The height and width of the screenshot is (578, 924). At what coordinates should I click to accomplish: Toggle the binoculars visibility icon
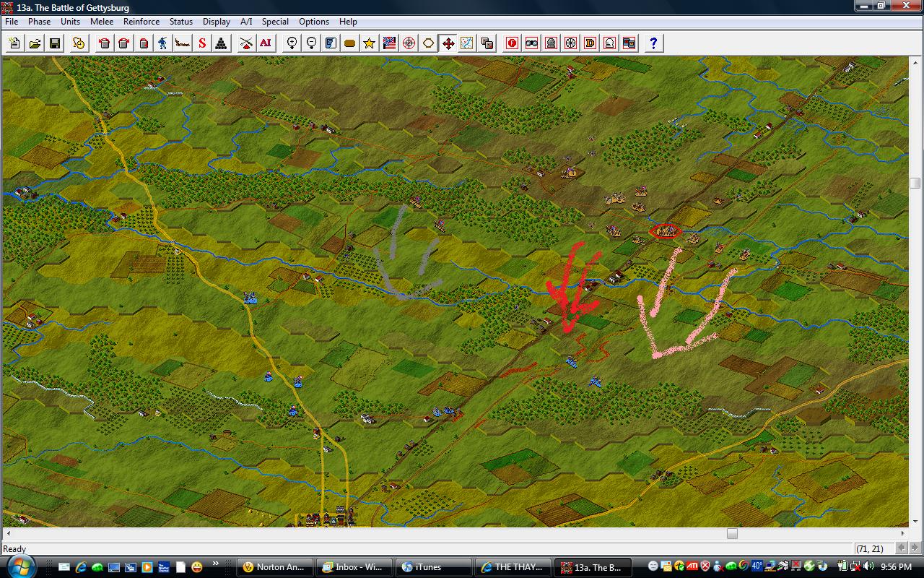[532, 43]
